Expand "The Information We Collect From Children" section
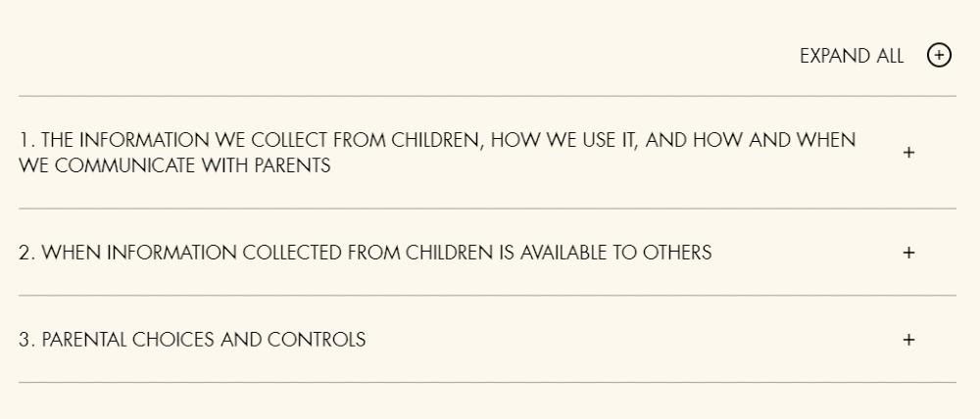 (436, 140)
